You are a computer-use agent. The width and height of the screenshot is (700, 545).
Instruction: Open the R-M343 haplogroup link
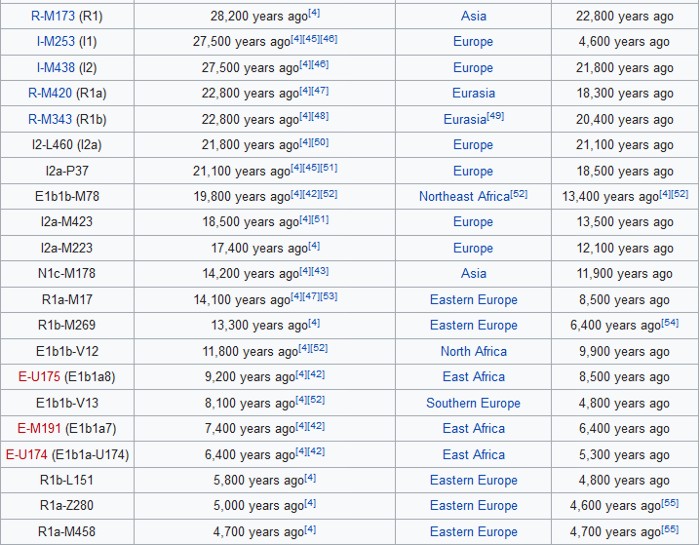pyautogui.click(x=51, y=119)
